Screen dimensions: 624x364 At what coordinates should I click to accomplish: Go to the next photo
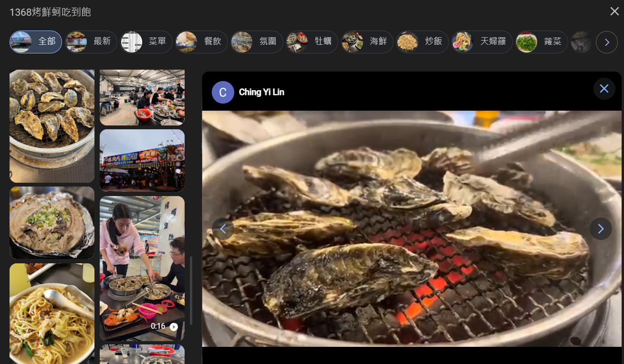[601, 229]
